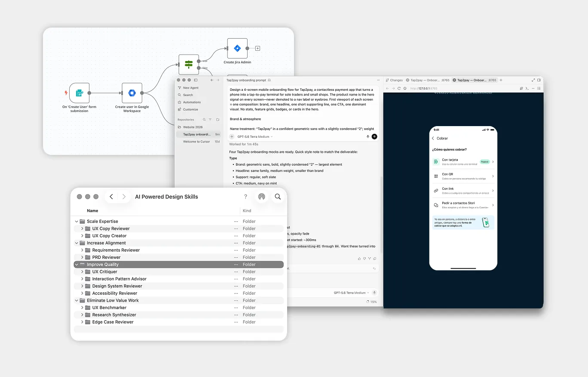This screenshot has width=588, height=377.
Task: Bookmark the preview page with star
Action: click(405, 88)
